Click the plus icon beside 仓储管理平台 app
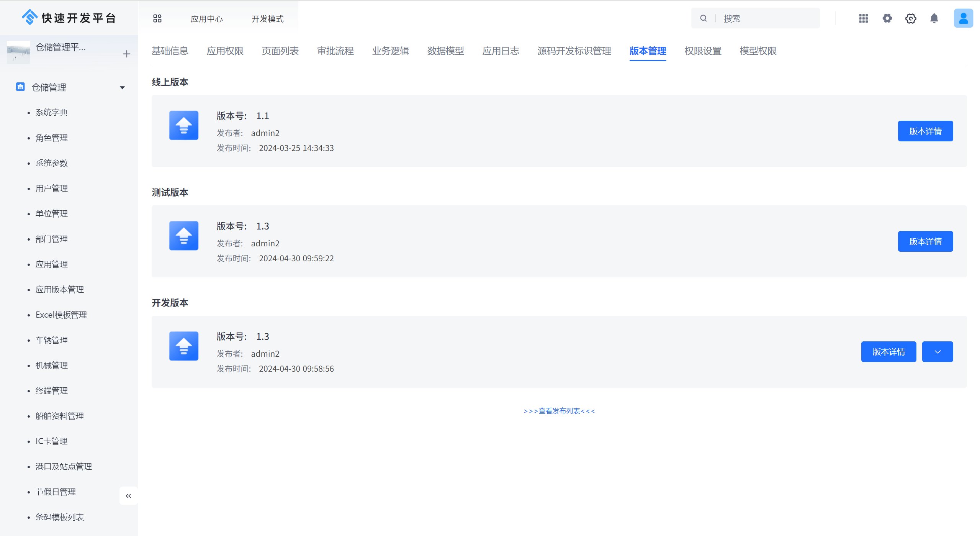This screenshot has height=536, width=980. coord(126,54)
